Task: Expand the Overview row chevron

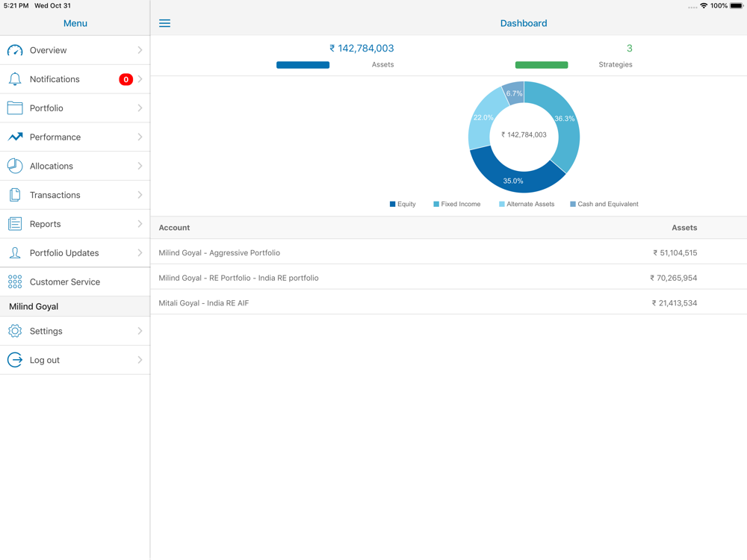Action: pos(140,50)
